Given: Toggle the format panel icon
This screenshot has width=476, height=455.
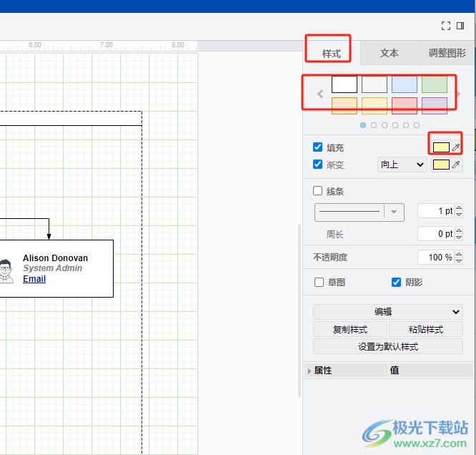Looking at the screenshot, I should [x=460, y=26].
